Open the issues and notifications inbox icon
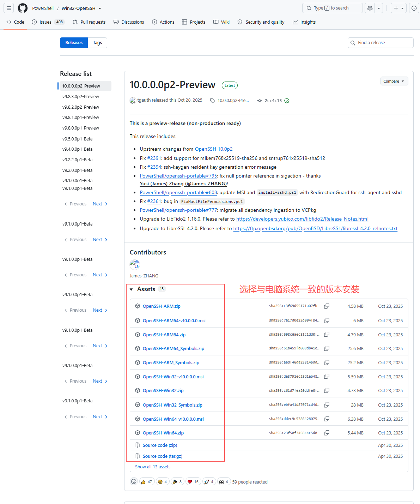The height and width of the screenshot is (504, 420). tap(414, 8)
